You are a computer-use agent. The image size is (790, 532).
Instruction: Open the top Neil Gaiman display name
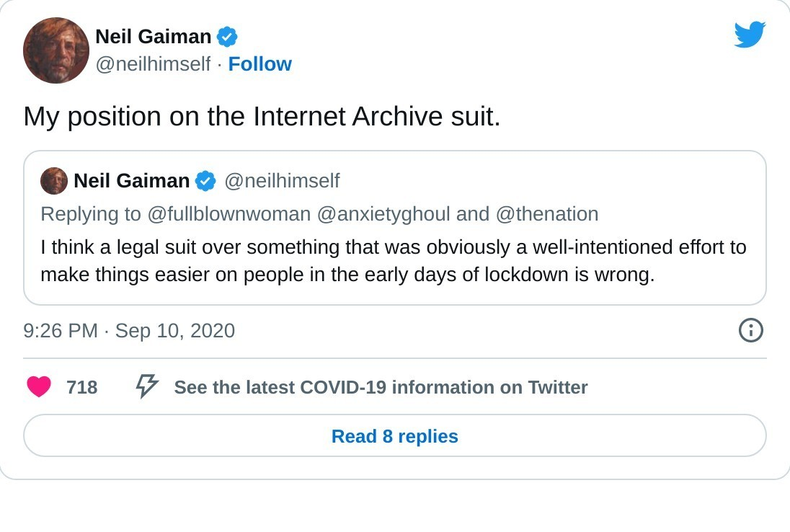pyautogui.click(x=153, y=36)
